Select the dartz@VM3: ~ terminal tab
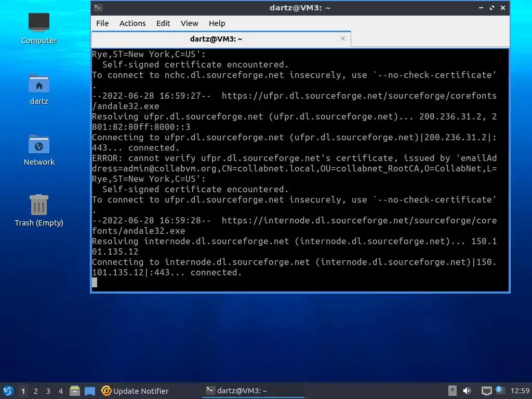The width and height of the screenshot is (532, 399). [x=221, y=38]
